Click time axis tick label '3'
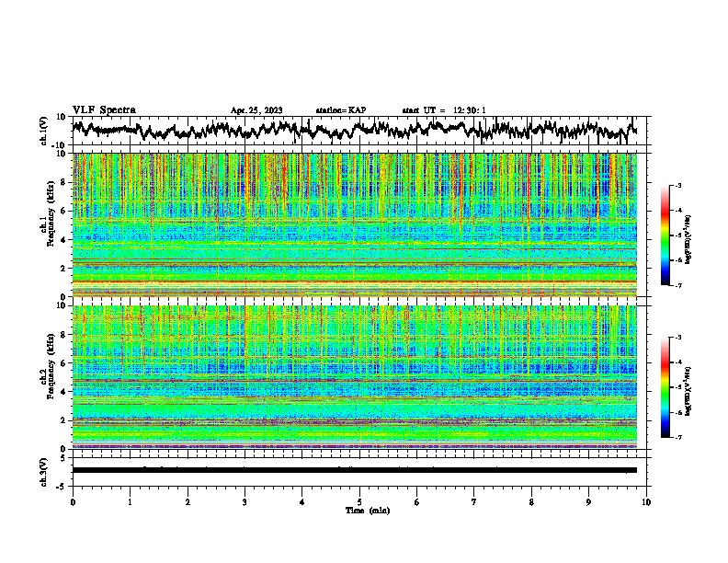The width and height of the screenshot is (728, 563). click(x=245, y=502)
